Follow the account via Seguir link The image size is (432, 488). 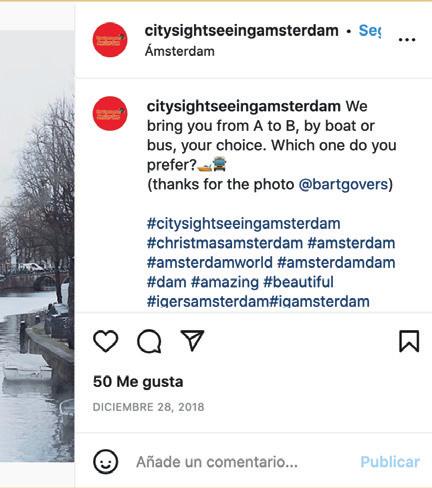click(x=370, y=31)
